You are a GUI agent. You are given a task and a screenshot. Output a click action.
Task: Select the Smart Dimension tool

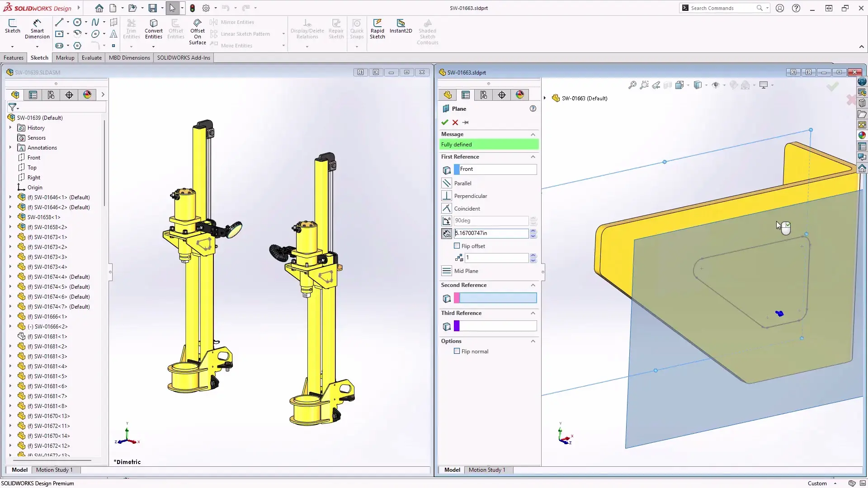[37, 28]
